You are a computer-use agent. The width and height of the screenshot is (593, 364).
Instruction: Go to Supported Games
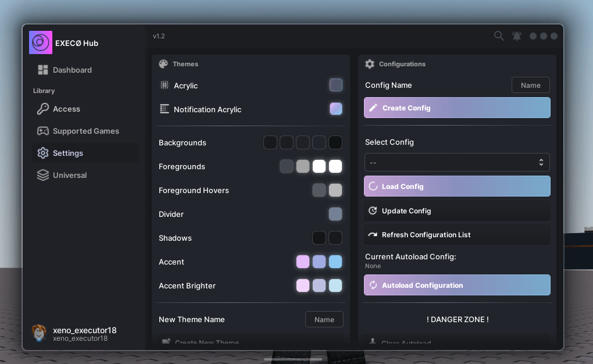(x=85, y=131)
